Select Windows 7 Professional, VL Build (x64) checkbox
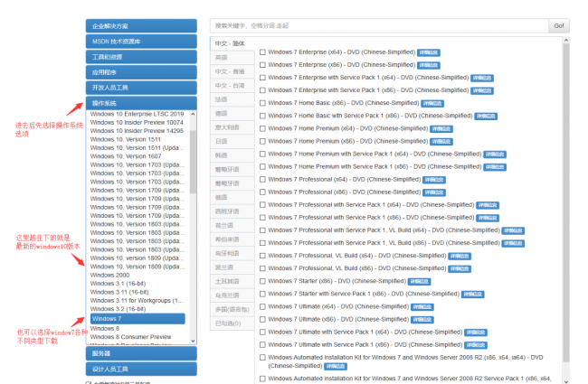 click(262, 256)
